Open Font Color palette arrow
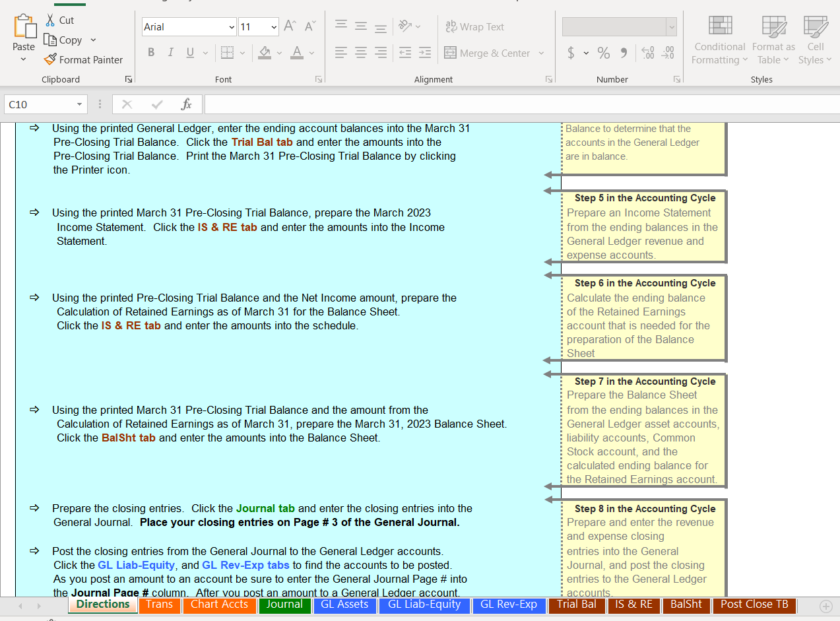The image size is (840, 621). click(x=311, y=53)
